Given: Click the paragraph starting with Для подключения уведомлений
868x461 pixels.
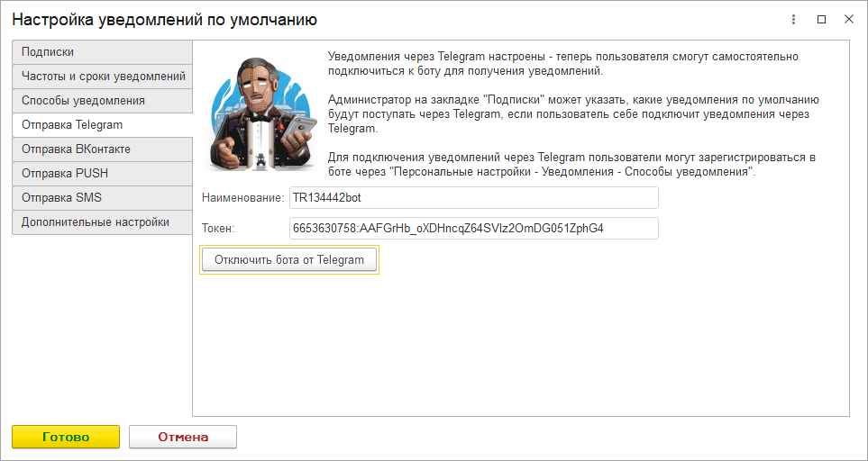Looking at the screenshot, I should pyautogui.click(x=571, y=164).
